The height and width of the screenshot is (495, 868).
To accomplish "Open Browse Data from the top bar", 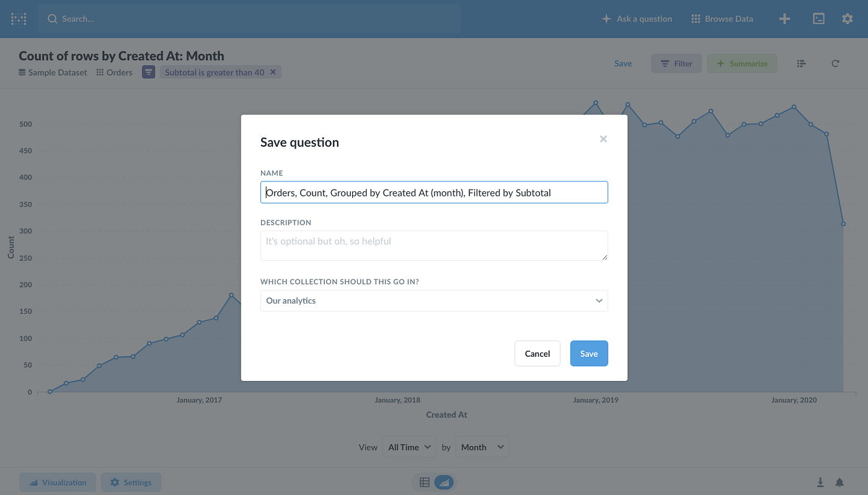I will [722, 19].
